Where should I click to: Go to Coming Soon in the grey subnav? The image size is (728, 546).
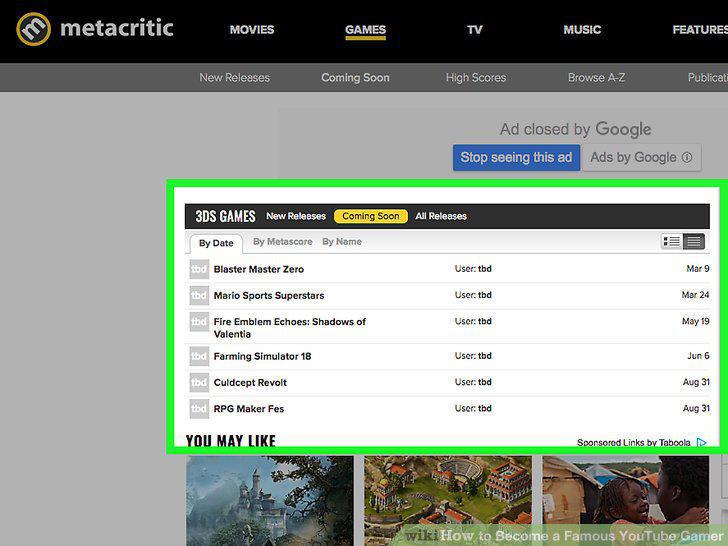(x=355, y=78)
